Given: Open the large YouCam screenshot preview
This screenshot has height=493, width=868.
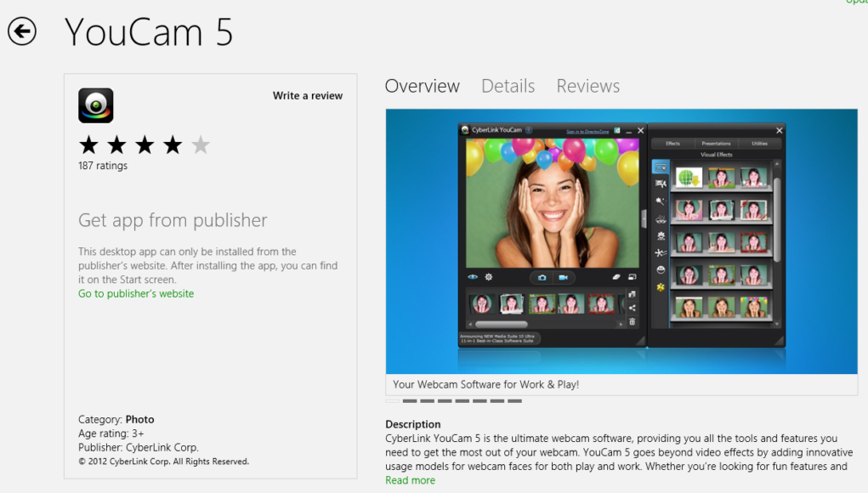Looking at the screenshot, I should pyautogui.click(x=621, y=241).
